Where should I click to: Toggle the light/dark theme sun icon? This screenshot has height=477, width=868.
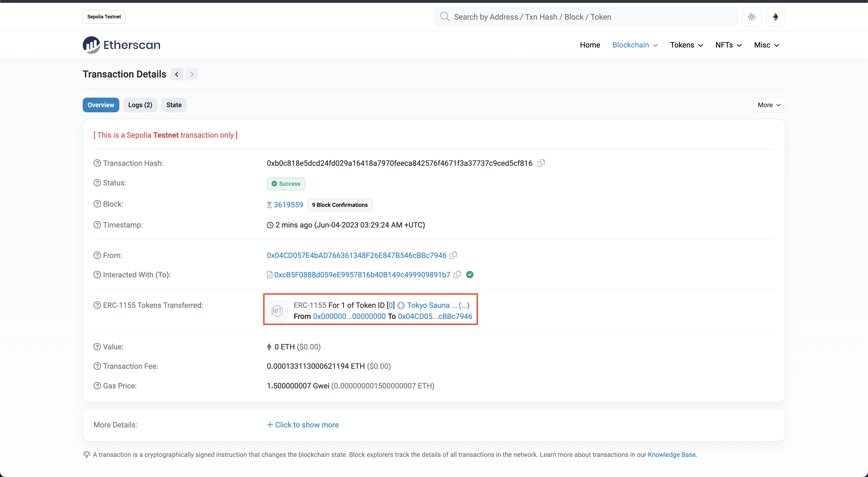[752, 17]
